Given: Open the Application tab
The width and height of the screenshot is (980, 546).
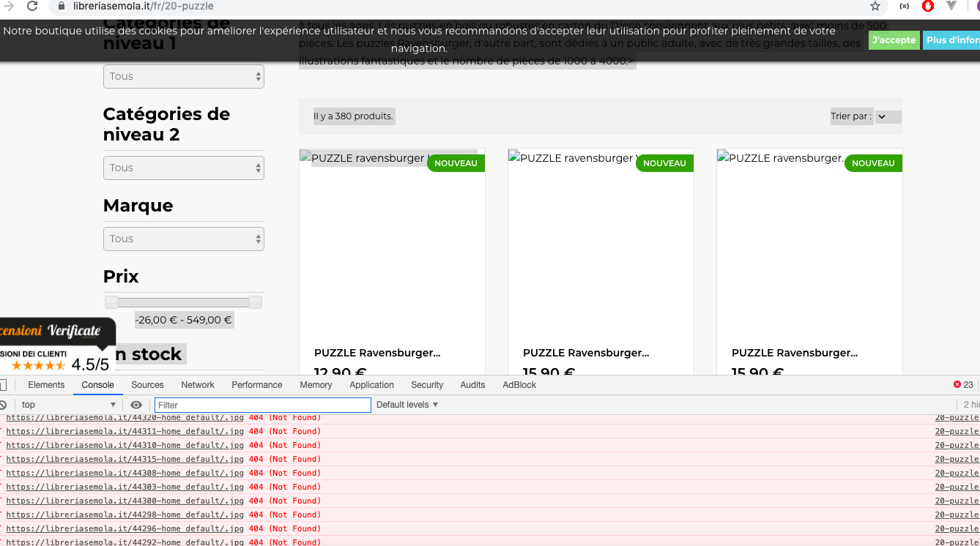Looking at the screenshot, I should point(371,384).
